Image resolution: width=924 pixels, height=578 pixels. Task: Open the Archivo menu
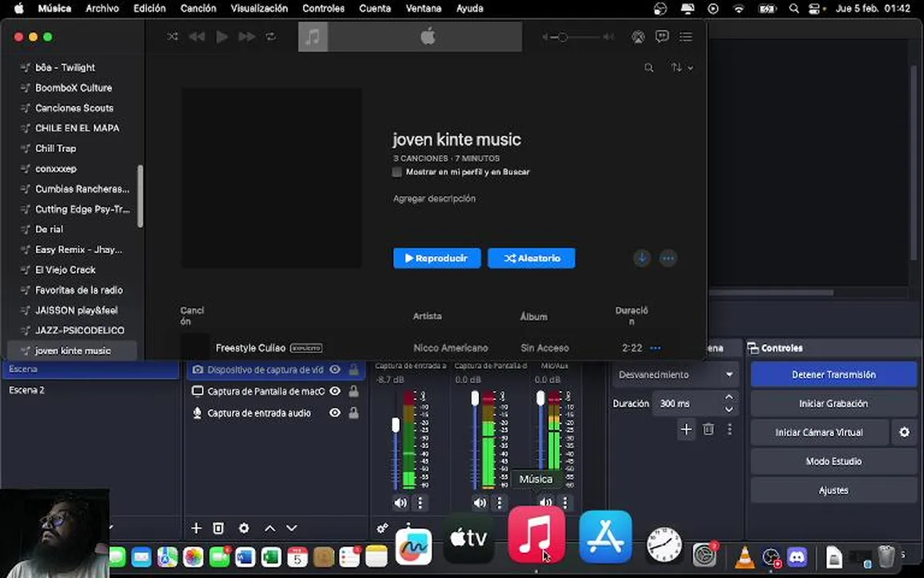(x=102, y=8)
